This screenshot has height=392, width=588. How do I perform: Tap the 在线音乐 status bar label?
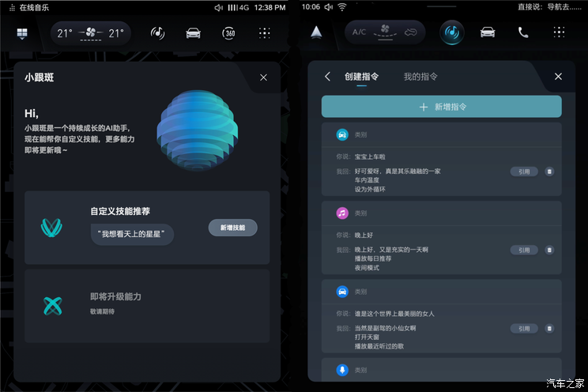(x=34, y=7)
